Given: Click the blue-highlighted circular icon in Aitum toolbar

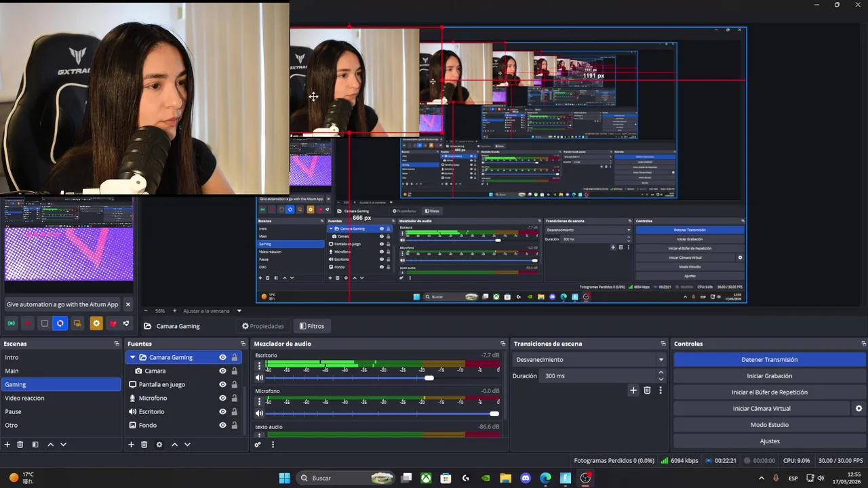Looking at the screenshot, I should pyautogui.click(x=60, y=323).
